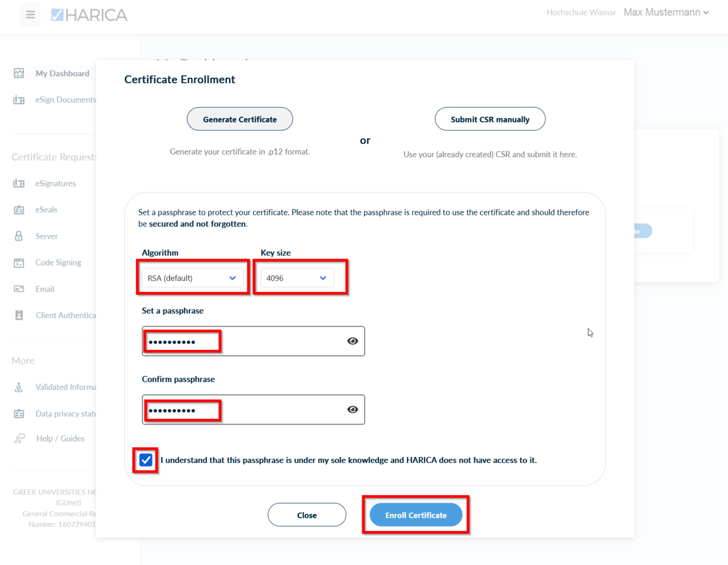This screenshot has width=728, height=565.
Task: Expand the Key size 4096 dropdown
Action: pos(297,278)
